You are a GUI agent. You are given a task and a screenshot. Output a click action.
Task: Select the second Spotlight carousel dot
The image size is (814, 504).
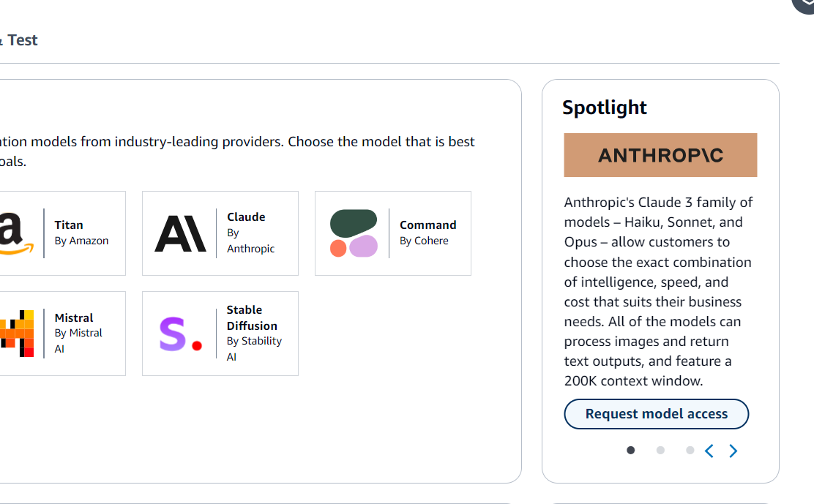(660, 451)
